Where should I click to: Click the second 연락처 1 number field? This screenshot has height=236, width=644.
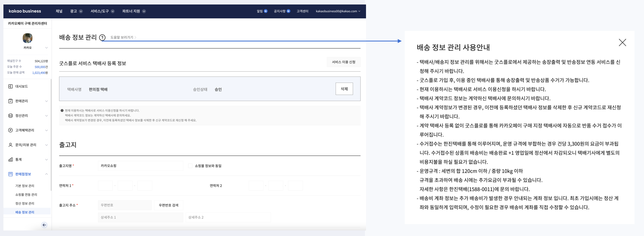click(x=125, y=186)
